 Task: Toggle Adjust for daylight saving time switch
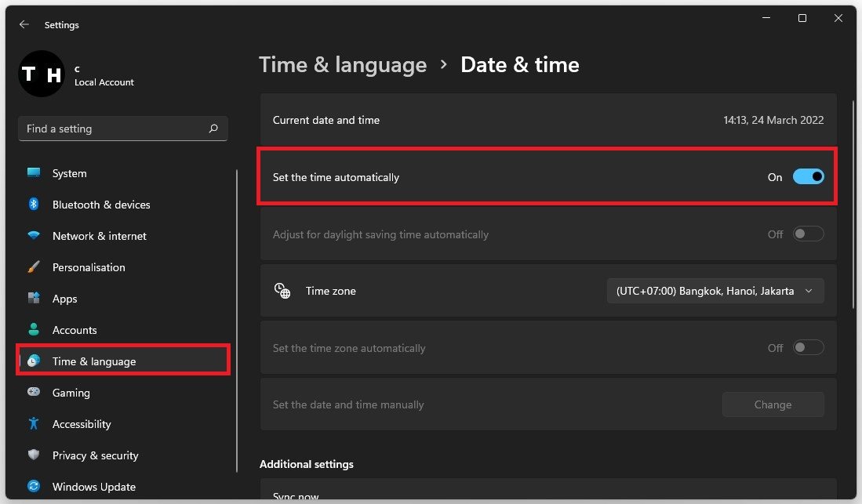click(808, 234)
